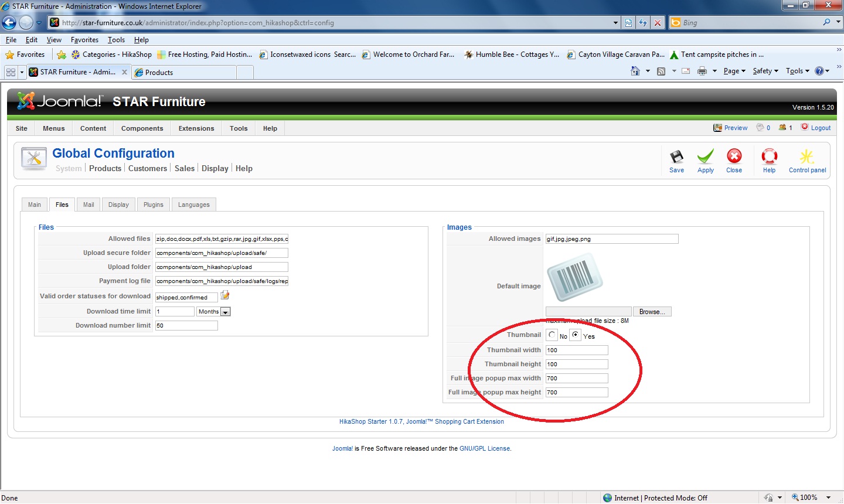
Task: Go forward in Internet Explorer
Action: (26, 23)
